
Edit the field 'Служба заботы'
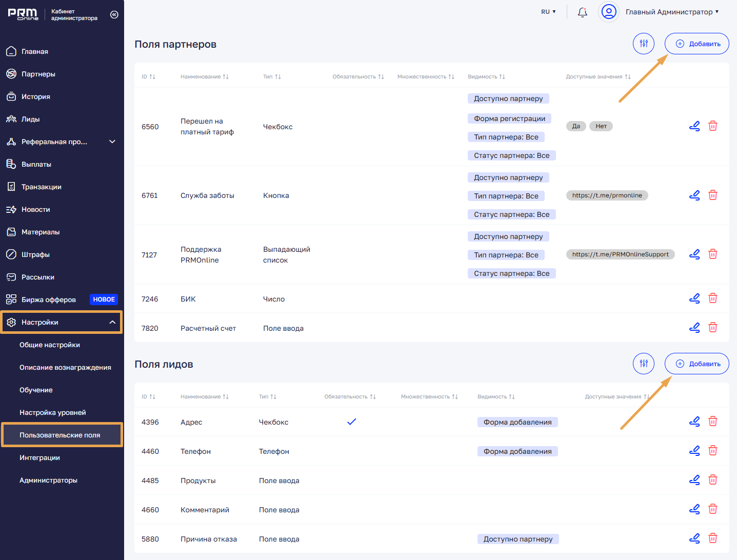point(694,195)
